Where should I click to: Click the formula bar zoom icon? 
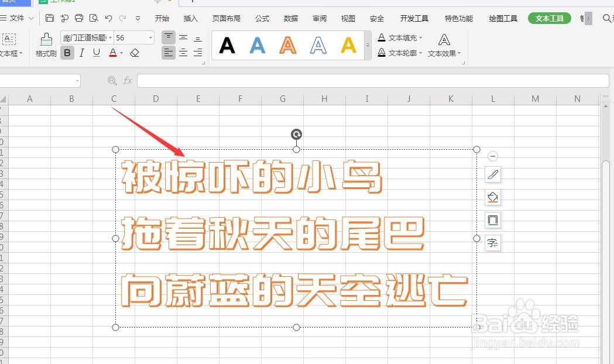click(112, 81)
